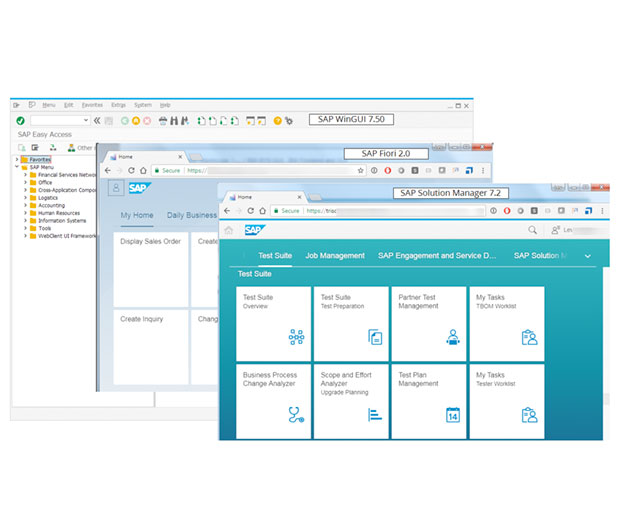
Task: Click the launchpad home icon in Solution Manager
Action: (x=229, y=230)
